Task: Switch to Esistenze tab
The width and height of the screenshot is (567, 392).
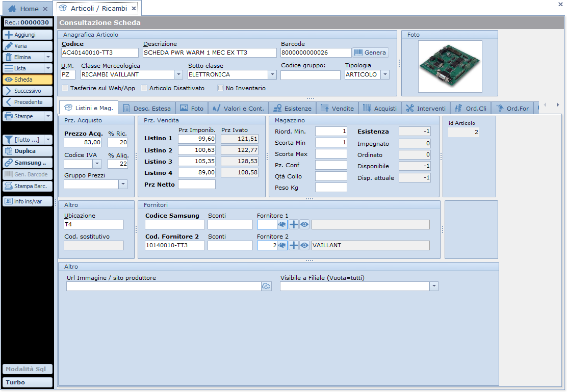Action: click(x=293, y=109)
